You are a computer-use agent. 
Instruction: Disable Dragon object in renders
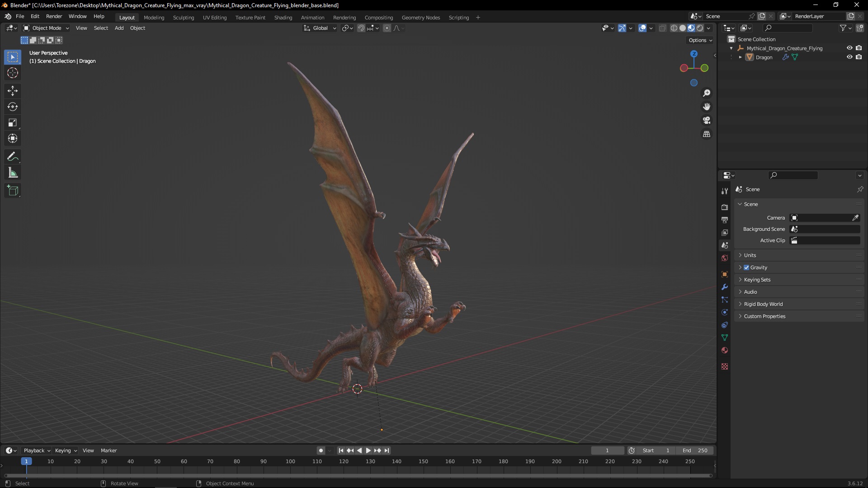tap(859, 57)
